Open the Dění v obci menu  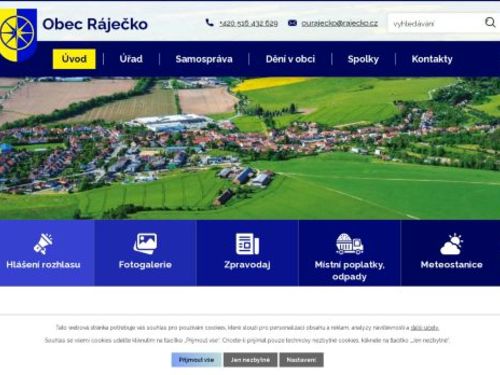(x=290, y=59)
